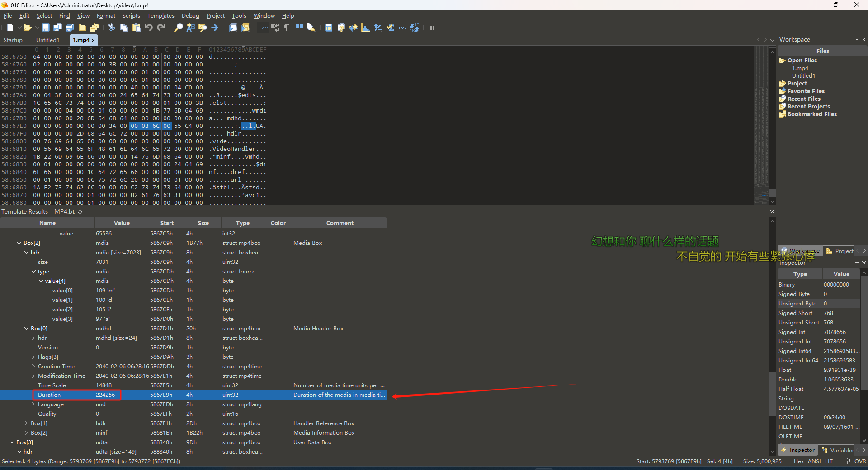Click the mov toolbar icon
The width and height of the screenshot is (868, 470).
point(402,28)
